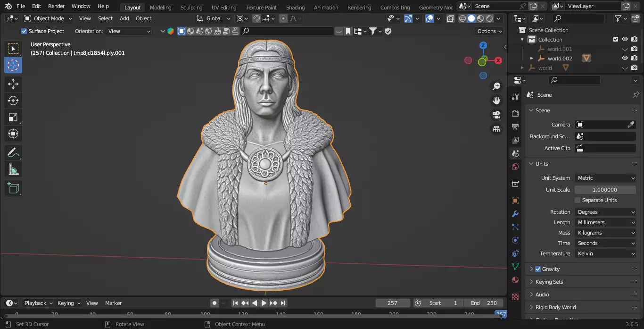Image resolution: width=644 pixels, height=329 pixels.
Task: Hide Collection with its eye icon
Action: tap(625, 40)
